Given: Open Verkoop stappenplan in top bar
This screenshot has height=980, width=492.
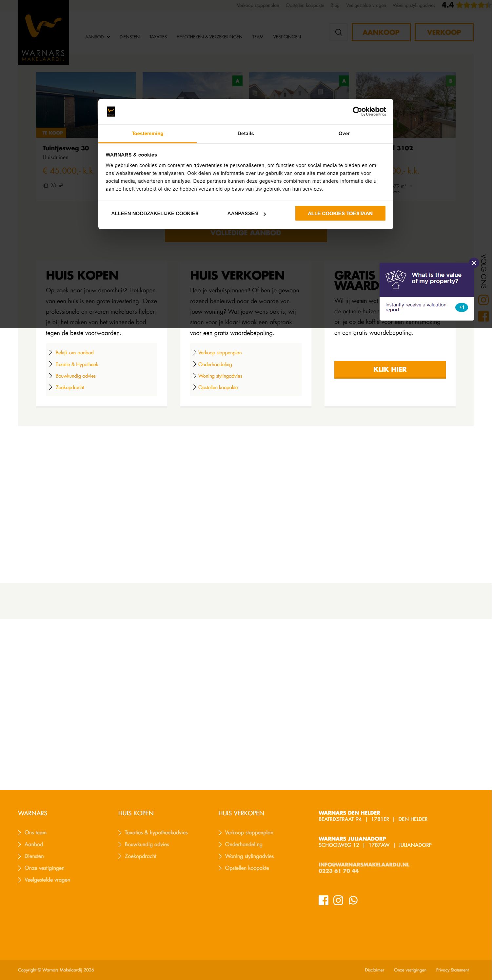Looking at the screenshot, I should [258, 5].
